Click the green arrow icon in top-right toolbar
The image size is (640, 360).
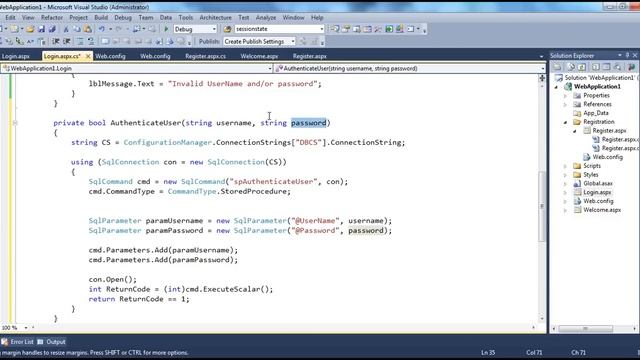389,29
